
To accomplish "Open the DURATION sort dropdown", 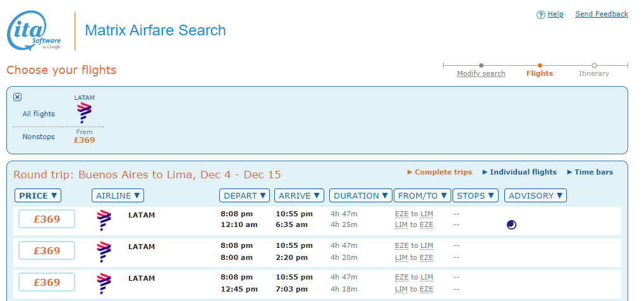I will [361, 196].
